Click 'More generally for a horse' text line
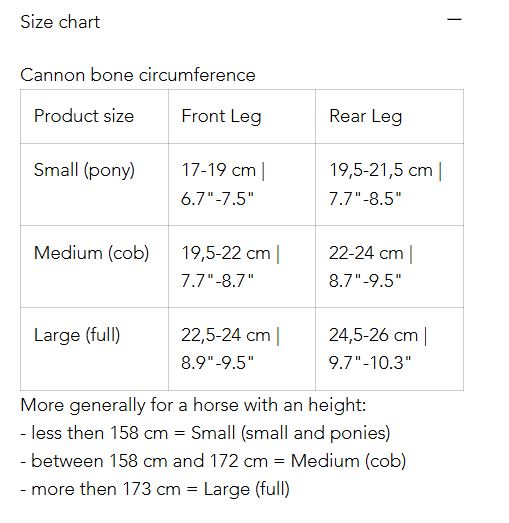The width and height of the screenshot is (509, 523). pos(193,405)
